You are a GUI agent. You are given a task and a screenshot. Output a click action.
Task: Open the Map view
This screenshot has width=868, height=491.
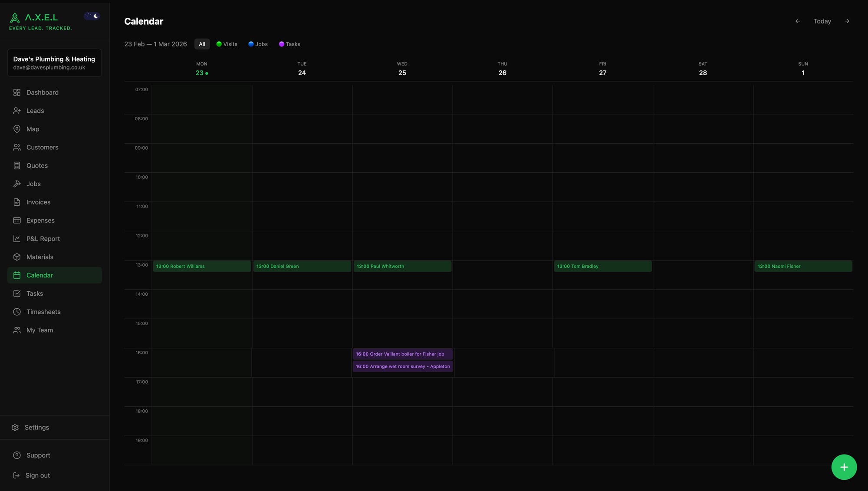coord(33,129)
